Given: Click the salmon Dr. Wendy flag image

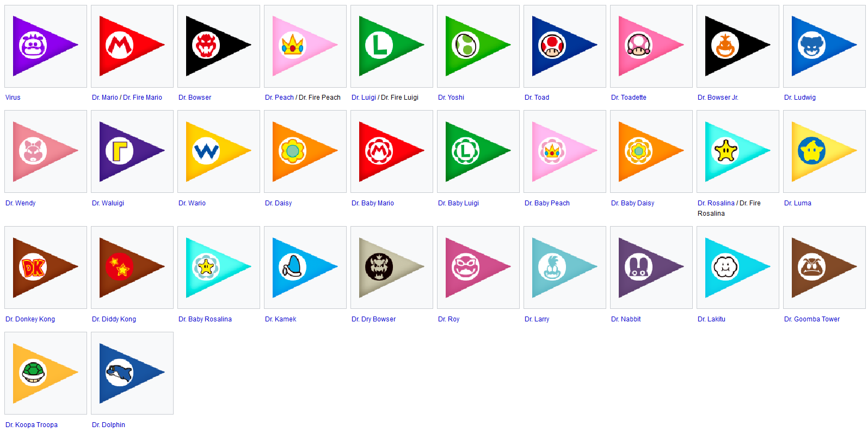Looking at the screenshot, I should [46, 151].
